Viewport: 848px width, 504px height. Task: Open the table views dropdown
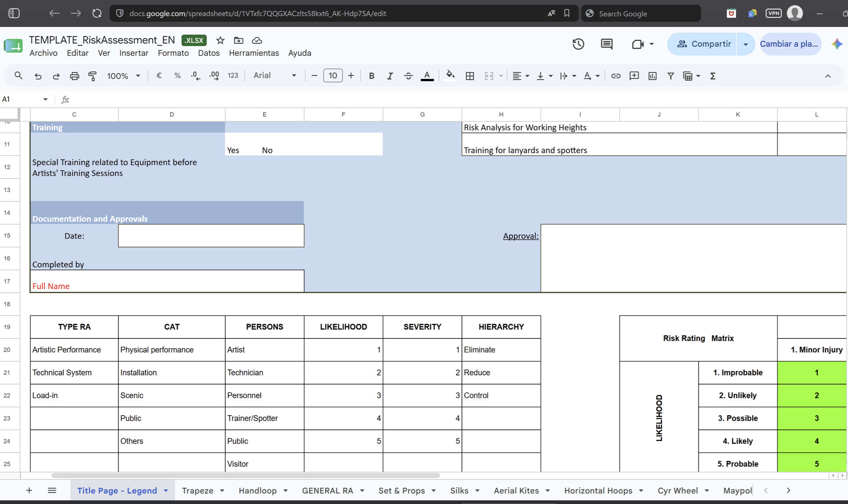coord(691,76)
